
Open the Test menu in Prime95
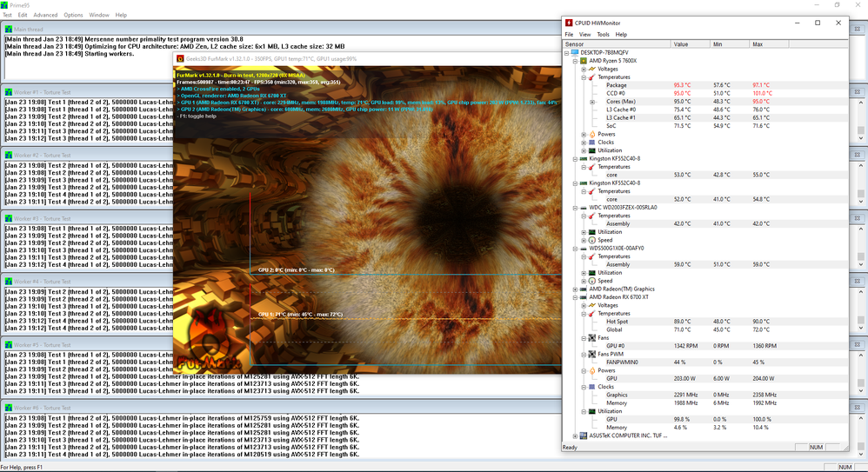[x=7, y=15]
